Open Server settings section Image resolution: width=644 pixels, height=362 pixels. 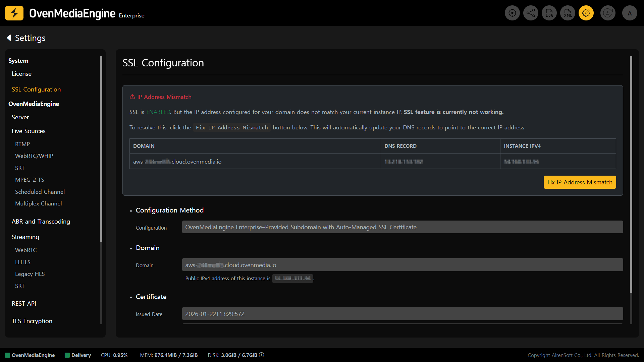tap(20, 117)
